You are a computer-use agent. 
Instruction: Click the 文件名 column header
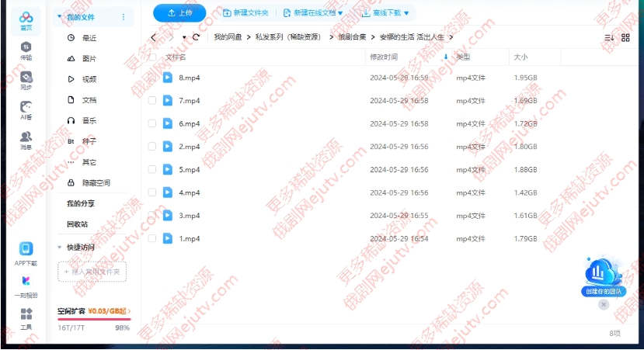[176, 57]
